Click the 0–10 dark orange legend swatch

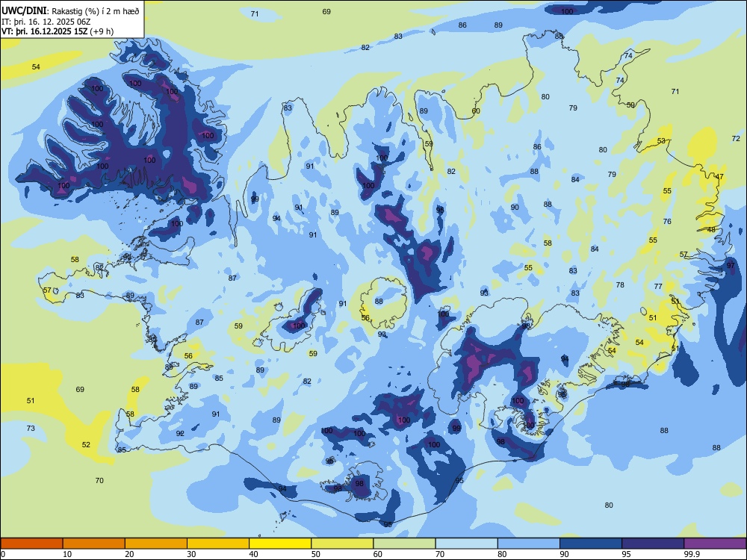(31, 544)
